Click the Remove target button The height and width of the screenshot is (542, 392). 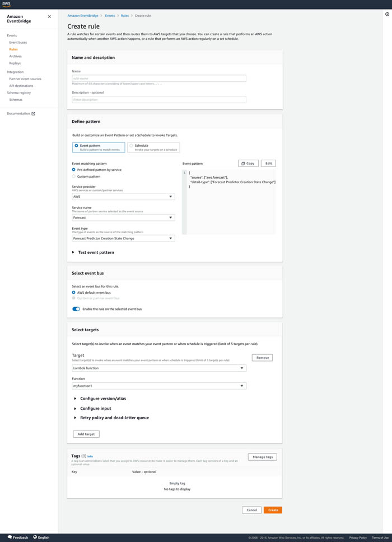[x=262, y=358]
